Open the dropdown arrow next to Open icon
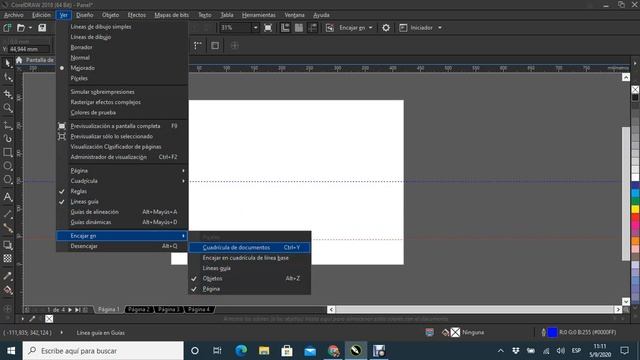Viewport: 640px width, 360px height. tap(30, 28)
